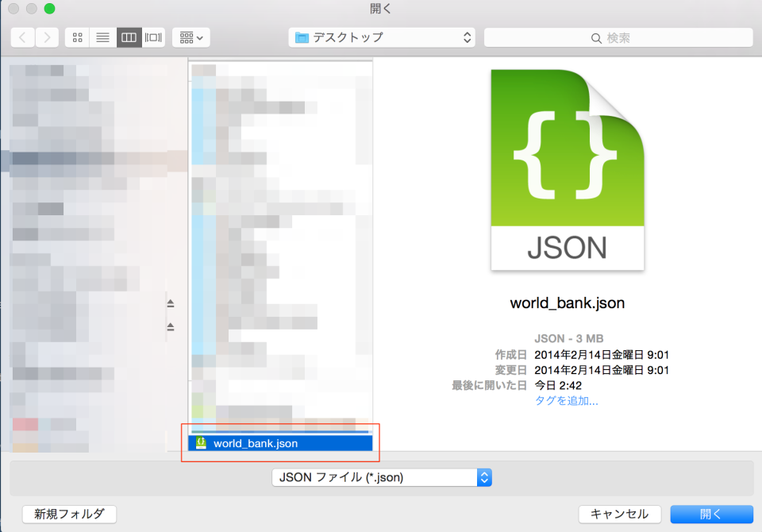Switch to icon view in the toolbar

(77, 37)
